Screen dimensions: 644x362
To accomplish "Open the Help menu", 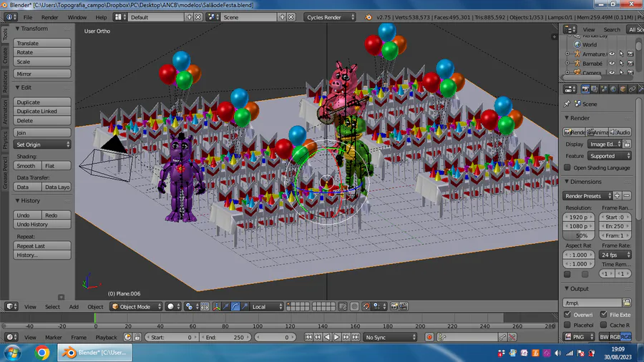I will click(x=101, y=17).
